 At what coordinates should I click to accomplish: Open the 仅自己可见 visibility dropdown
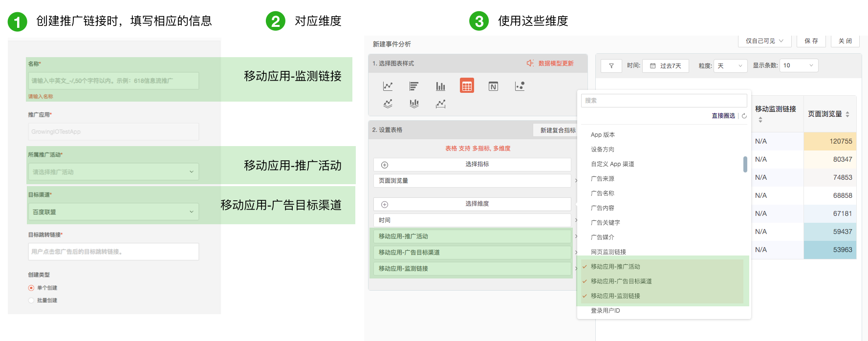(764, 41)
